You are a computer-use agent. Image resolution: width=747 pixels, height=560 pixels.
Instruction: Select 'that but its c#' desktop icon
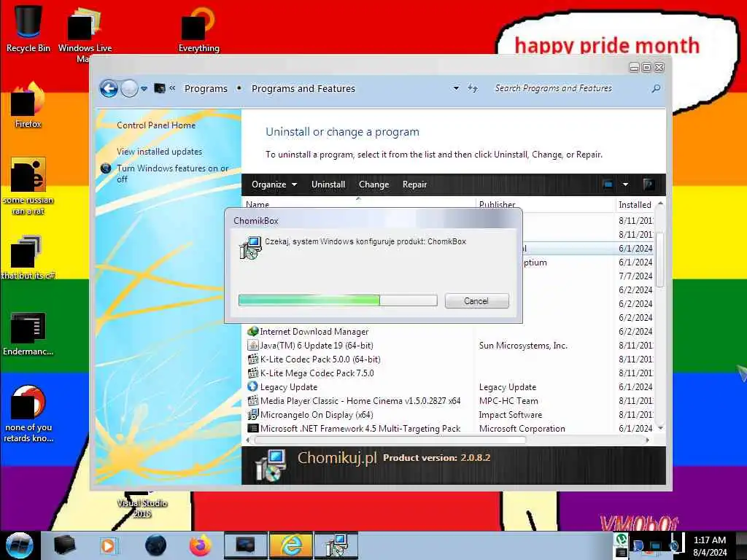coord(28,257)
